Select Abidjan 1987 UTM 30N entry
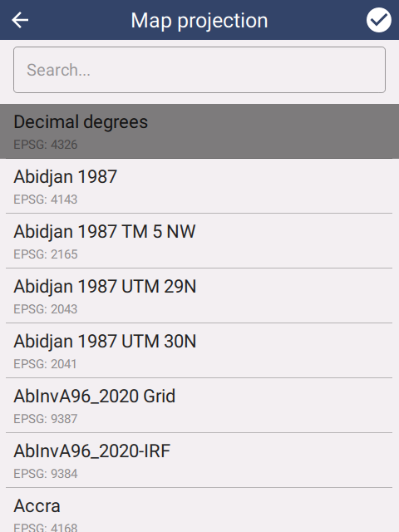This screenshot has height=532, width=399. pos(199,351)
